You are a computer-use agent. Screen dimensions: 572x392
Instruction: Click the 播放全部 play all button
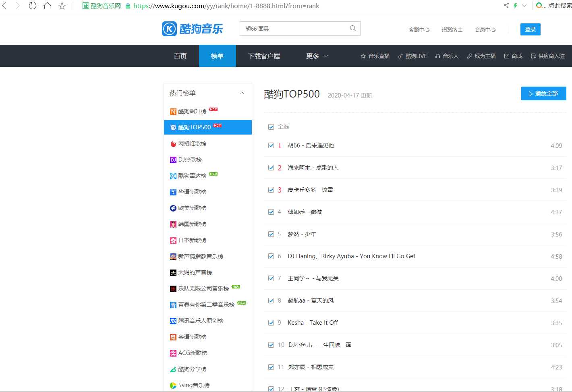coord(543,93)
